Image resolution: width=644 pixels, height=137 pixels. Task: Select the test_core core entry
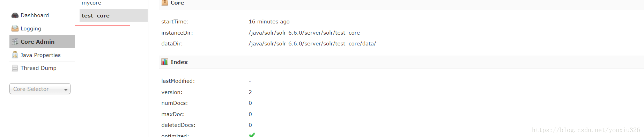point(113,15)
